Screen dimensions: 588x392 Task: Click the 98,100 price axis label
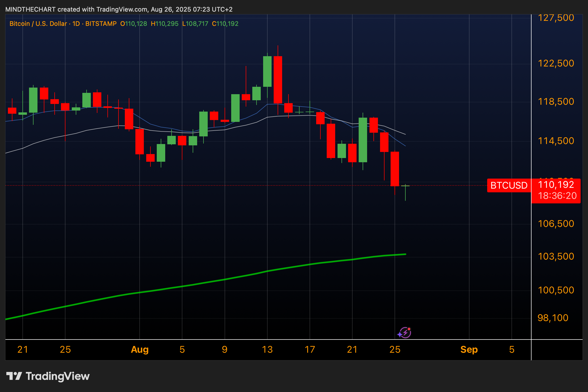[553, 318]
